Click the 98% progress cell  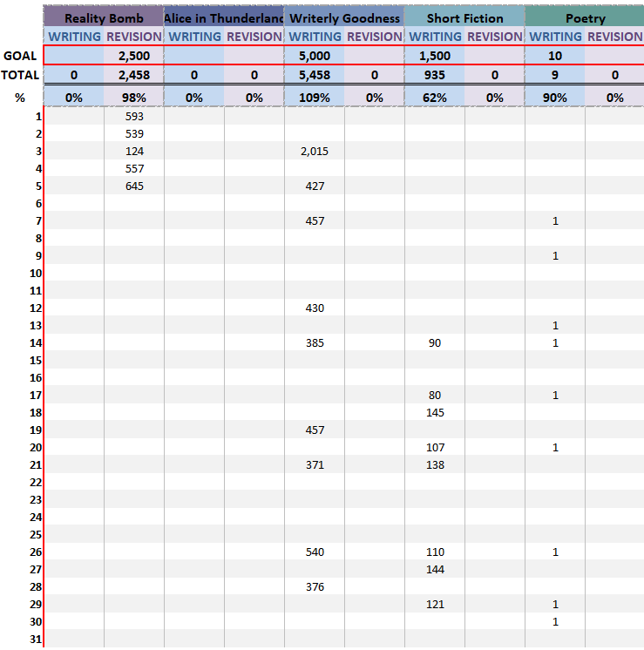133,98
